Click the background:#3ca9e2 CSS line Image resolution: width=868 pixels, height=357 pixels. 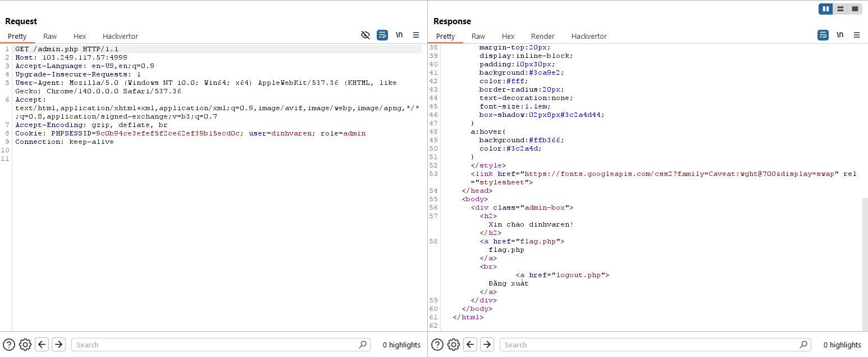tap(522, 73)
